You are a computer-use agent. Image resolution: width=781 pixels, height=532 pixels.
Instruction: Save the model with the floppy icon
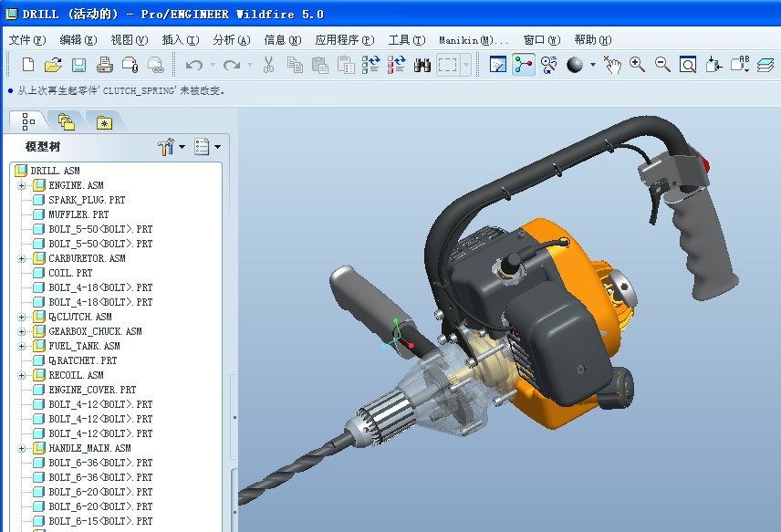click(x=78, y=65)
